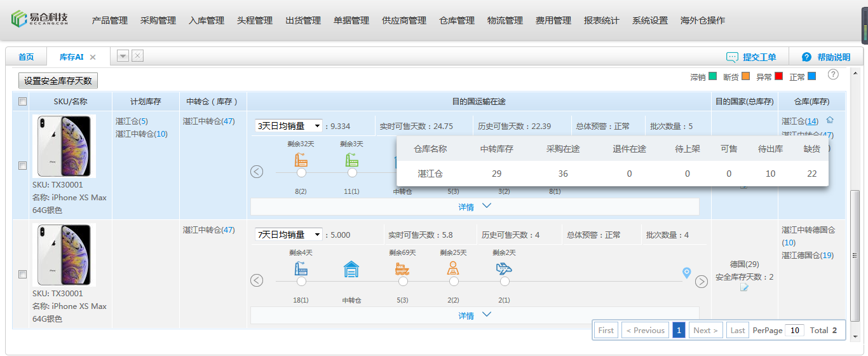This screenshot has height=356, width=868.
Task: Click the orange factory icon labeled 剩余32天
Action: tap(301, 160)
